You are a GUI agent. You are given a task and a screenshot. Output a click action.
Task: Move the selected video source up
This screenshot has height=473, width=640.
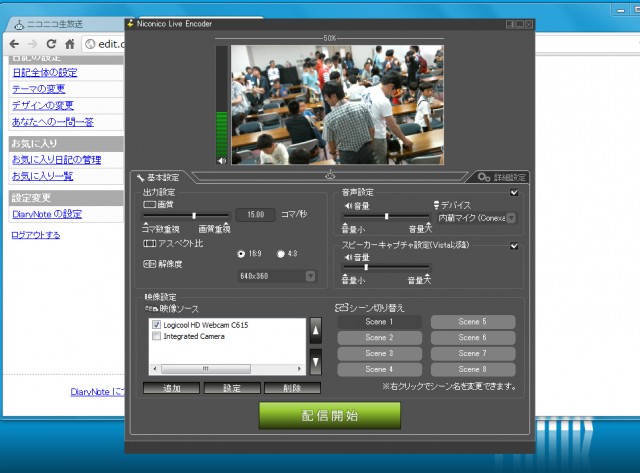pyautogui.click(x=316, y=330)
